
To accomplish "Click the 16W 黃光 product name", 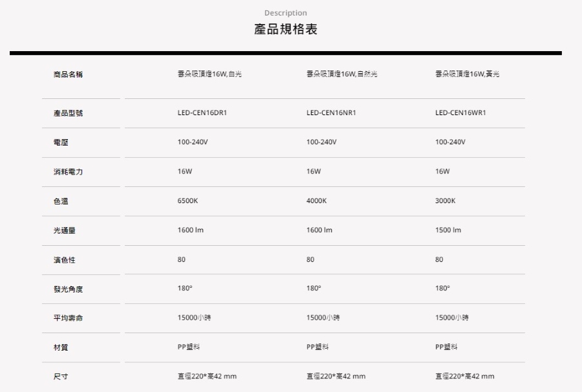I will pyautogui.click(x=468, y=75).
